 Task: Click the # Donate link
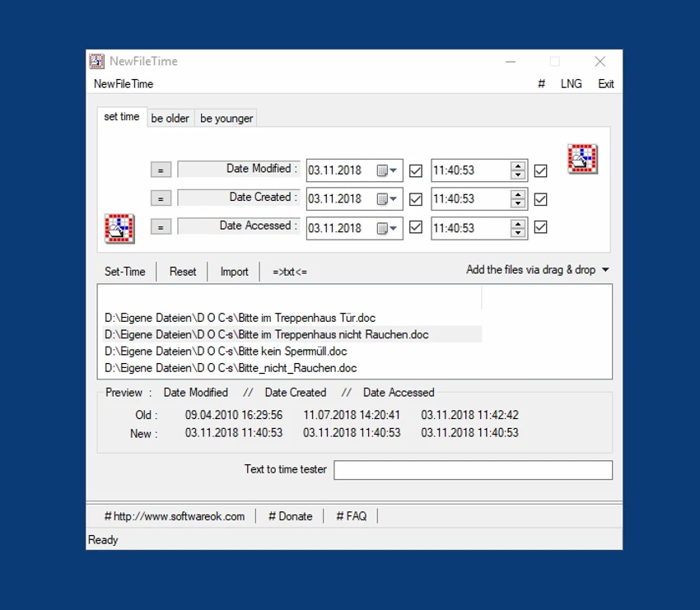(290, 516)
